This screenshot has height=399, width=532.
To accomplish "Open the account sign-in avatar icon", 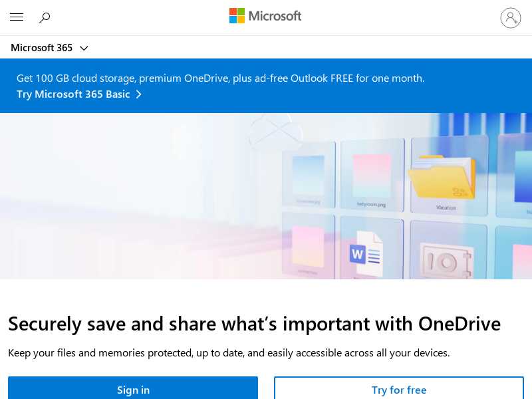I will [x=511, y=18].
